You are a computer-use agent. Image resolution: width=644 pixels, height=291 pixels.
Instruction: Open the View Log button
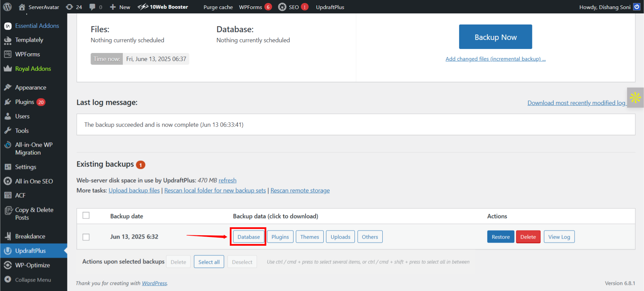559,237
